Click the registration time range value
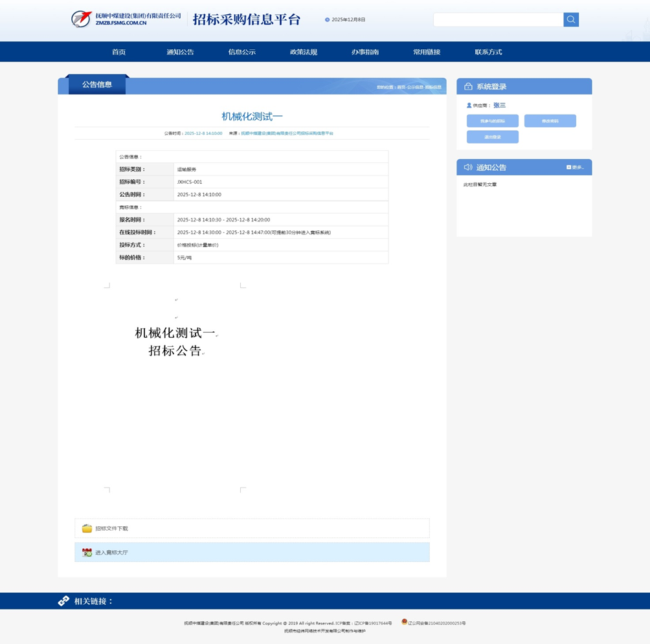 tap(223, 219)
